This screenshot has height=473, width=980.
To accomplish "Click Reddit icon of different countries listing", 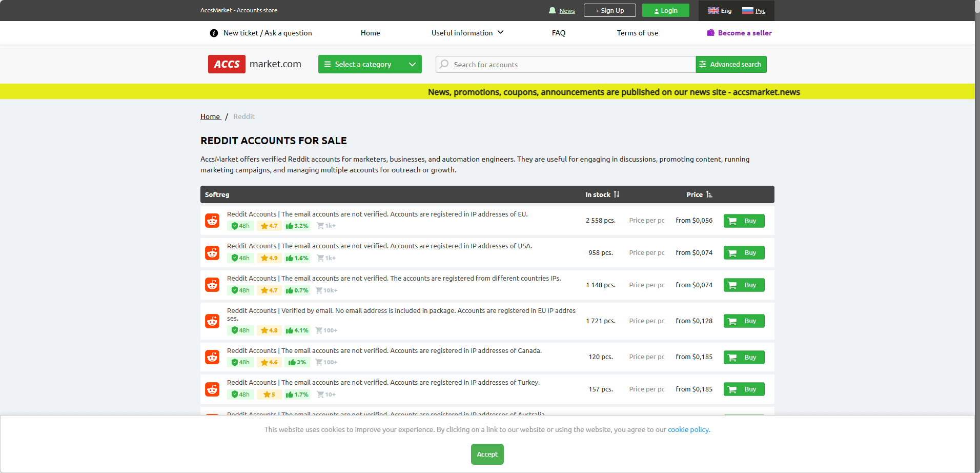I will (x=212, y=285).
